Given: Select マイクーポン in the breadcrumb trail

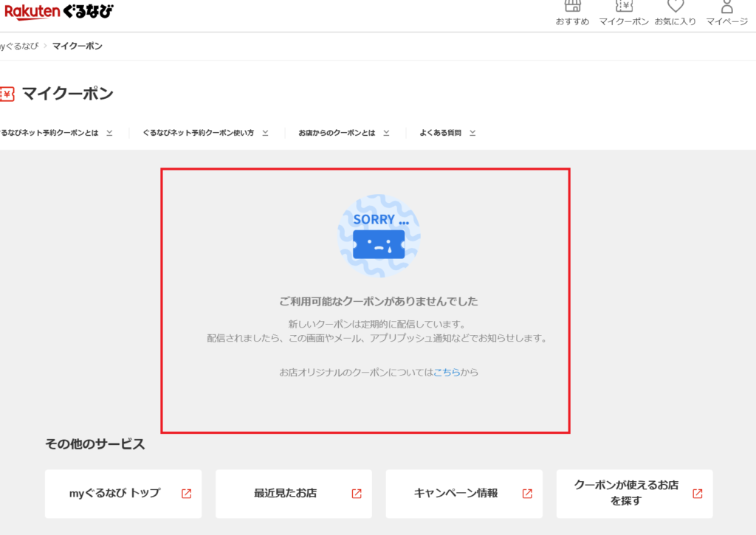Looking at the screenshot, I should pyautogui.click(x=78, y=46).
